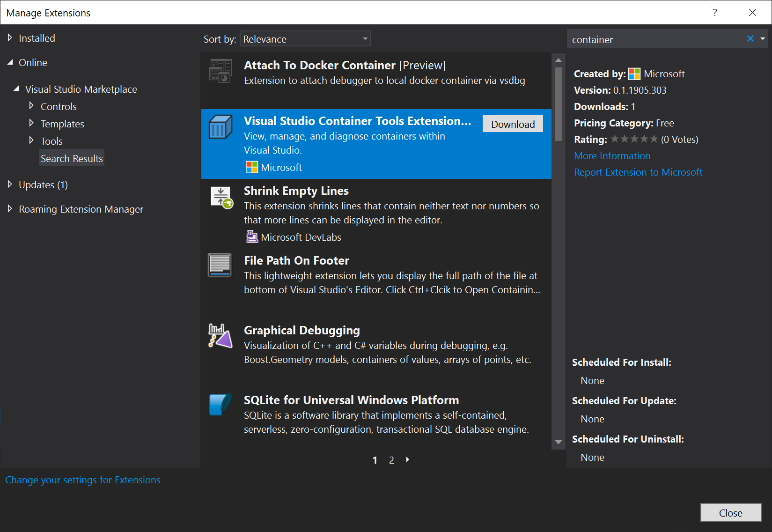This screenshot has width=772, height=532.
Task: Click the scroll down arrow of results list
Action: point(558,442)
